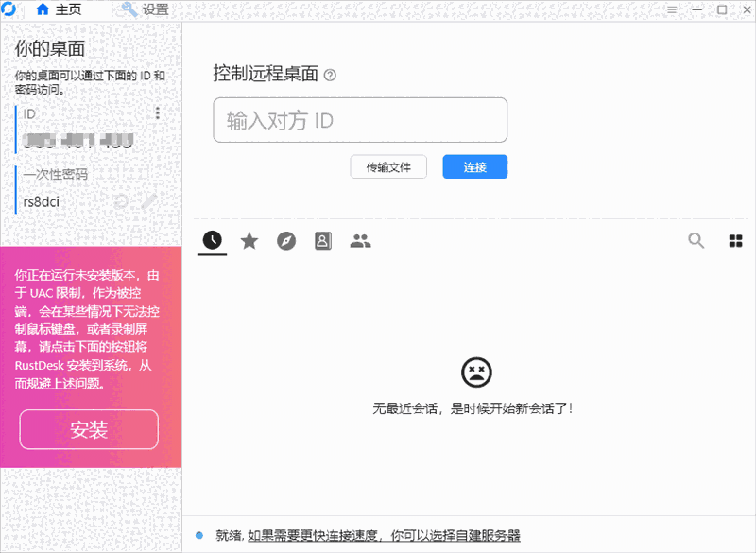Click the 输入对方 ID input field
Image resolution: width=756 pixels, height=553 pixels.
coord(359,120)
